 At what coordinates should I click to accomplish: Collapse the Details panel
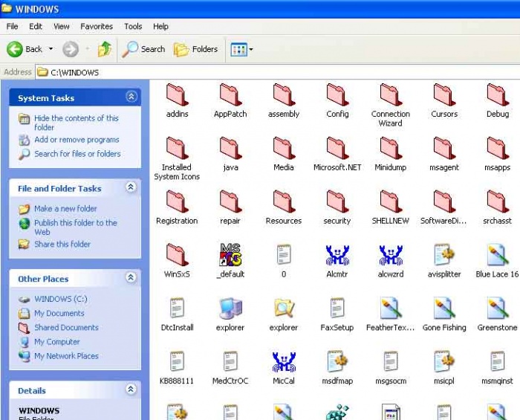coord(131,389)
